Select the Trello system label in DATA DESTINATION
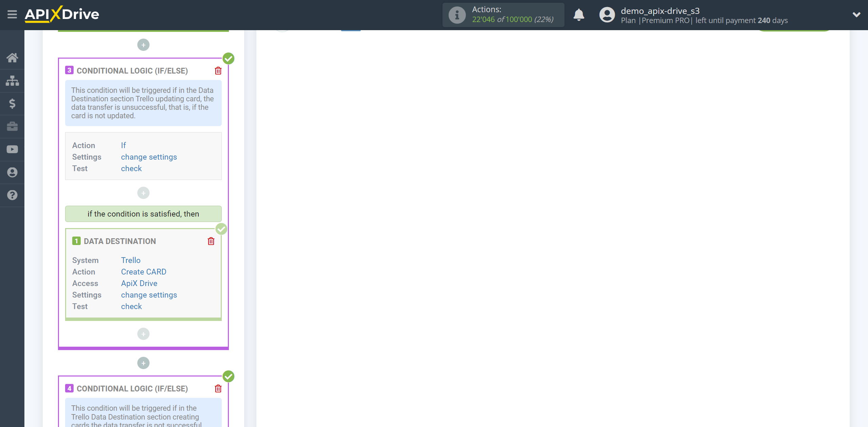This screenshot has width=868, height=427. (x=130, y=260)
